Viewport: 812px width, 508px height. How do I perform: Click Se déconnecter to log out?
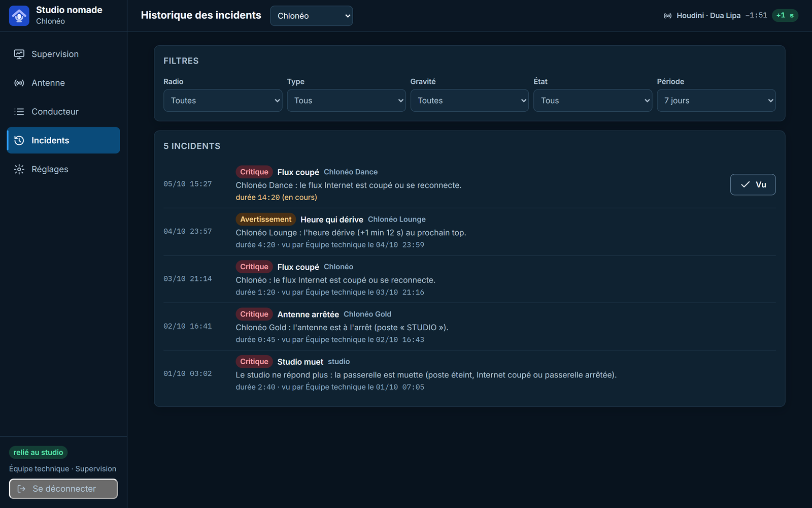pyautogui.click(x=63, y=489)
